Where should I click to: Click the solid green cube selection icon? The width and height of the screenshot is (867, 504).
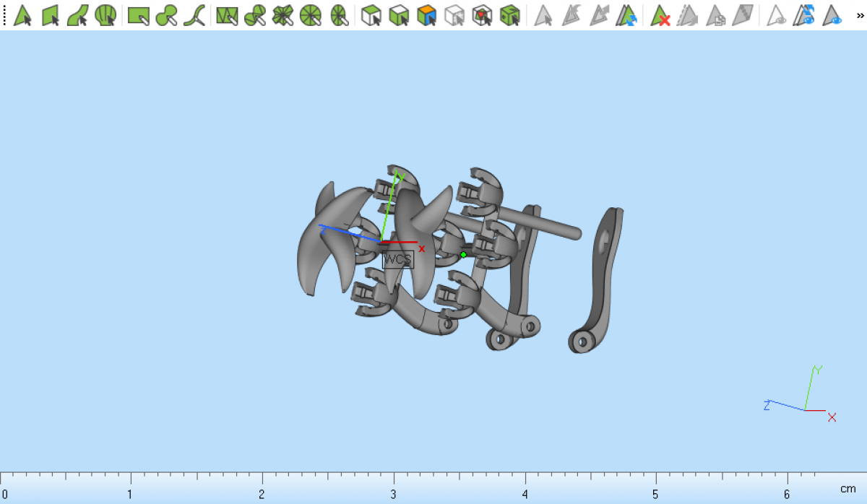(510, 15)
